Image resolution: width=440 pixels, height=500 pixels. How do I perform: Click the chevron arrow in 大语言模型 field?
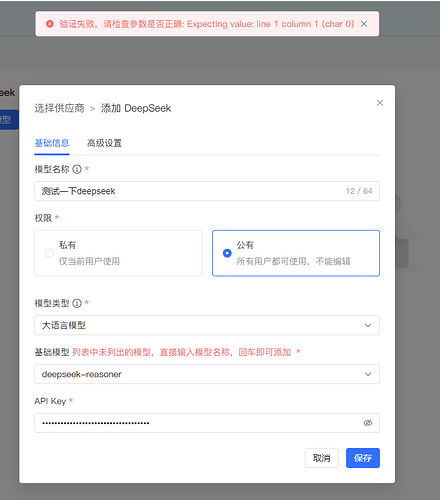pos(368,325)
